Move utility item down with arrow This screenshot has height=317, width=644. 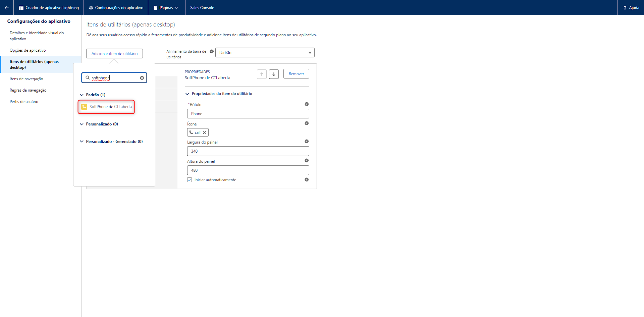[x=274, y=74]
